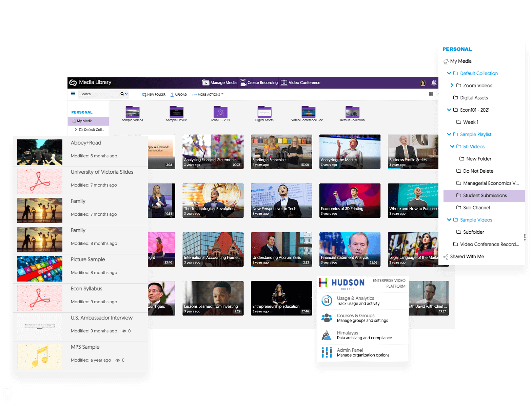The height and width of the screenshot is (405, 532).
Task: Select Admin Panel menu entry
Action: (x=363, y=352)
